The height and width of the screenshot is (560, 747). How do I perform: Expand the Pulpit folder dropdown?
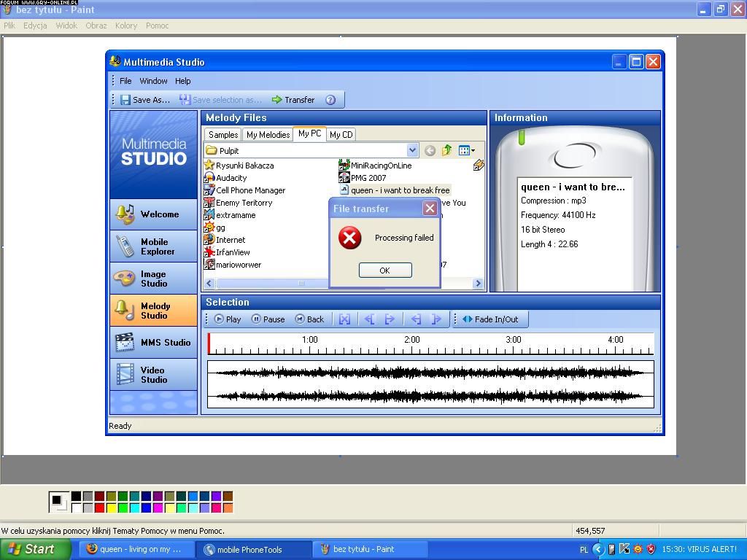point(413,150)
